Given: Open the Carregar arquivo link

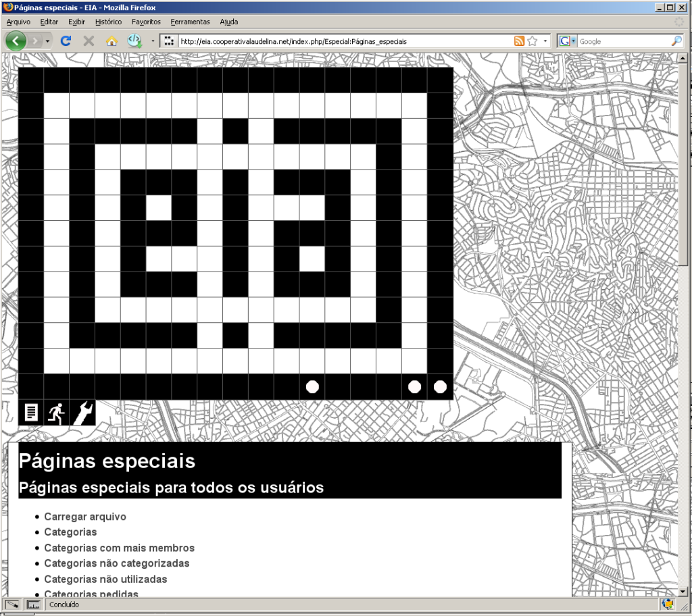Looking at the screenshot, I should (85, 517).
